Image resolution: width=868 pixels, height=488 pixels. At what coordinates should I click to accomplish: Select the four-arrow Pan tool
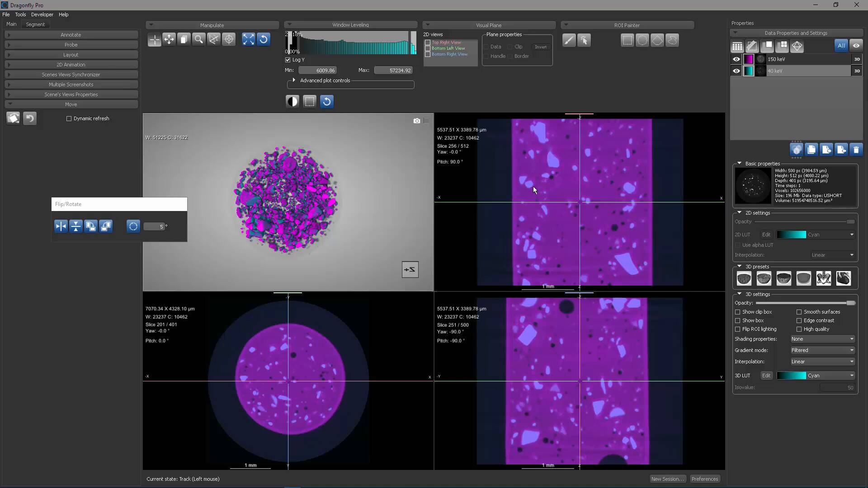tap(169, 40)
